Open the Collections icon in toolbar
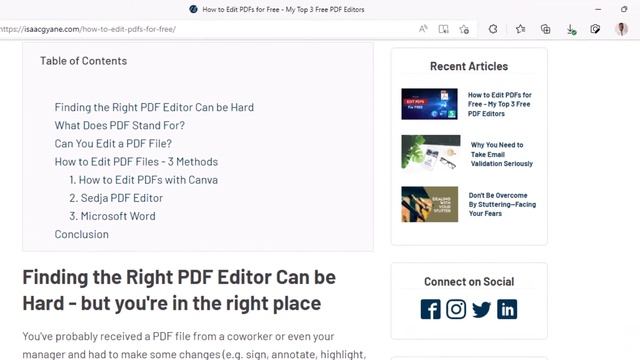 [x=545, y=29]
